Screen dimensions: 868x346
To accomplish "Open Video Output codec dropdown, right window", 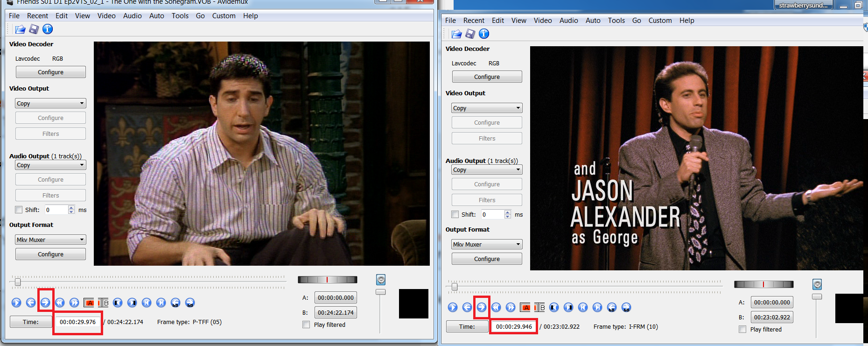I will [x=487, y=108].
